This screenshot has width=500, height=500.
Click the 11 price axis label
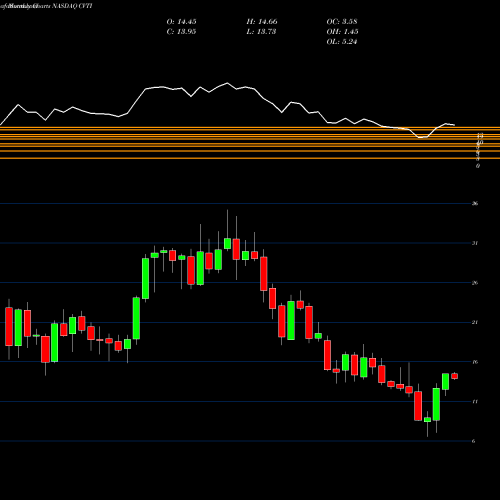pyautogui.click(x=475, y=402)
